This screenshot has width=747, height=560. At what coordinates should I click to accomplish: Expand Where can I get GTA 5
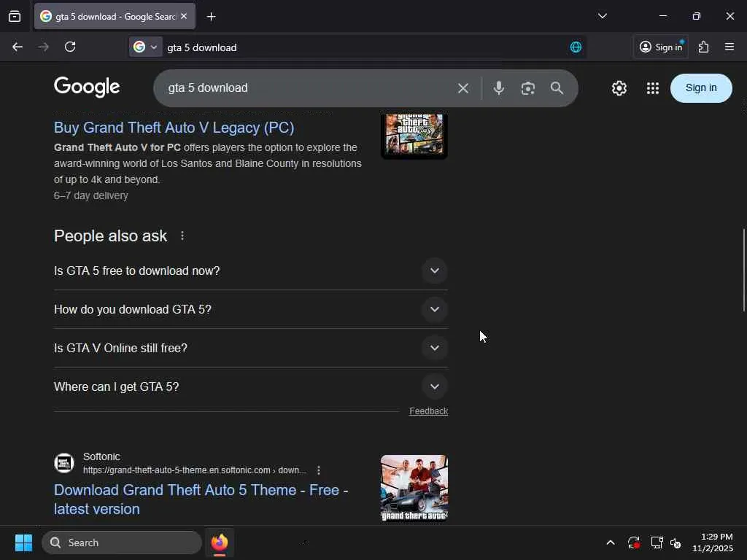[x=251, y=386]
